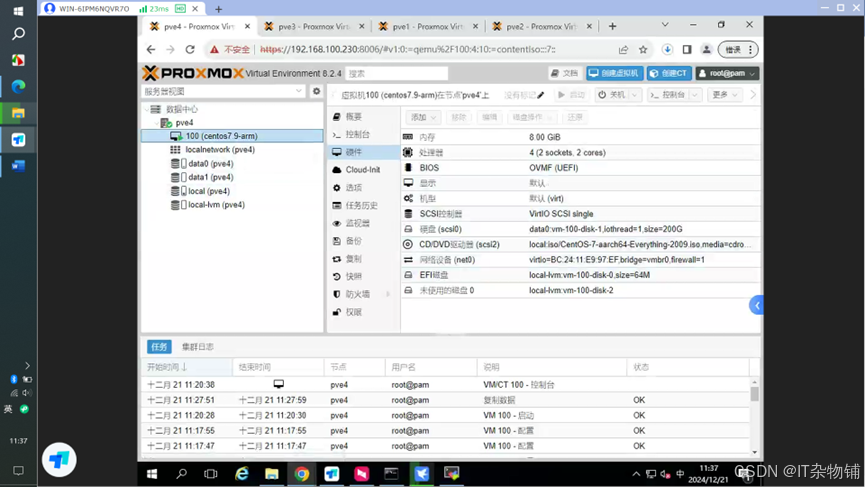865x487 pixels.
Task: Select VM 100 (centos7.9-arm) in tree
Action: 232,136
